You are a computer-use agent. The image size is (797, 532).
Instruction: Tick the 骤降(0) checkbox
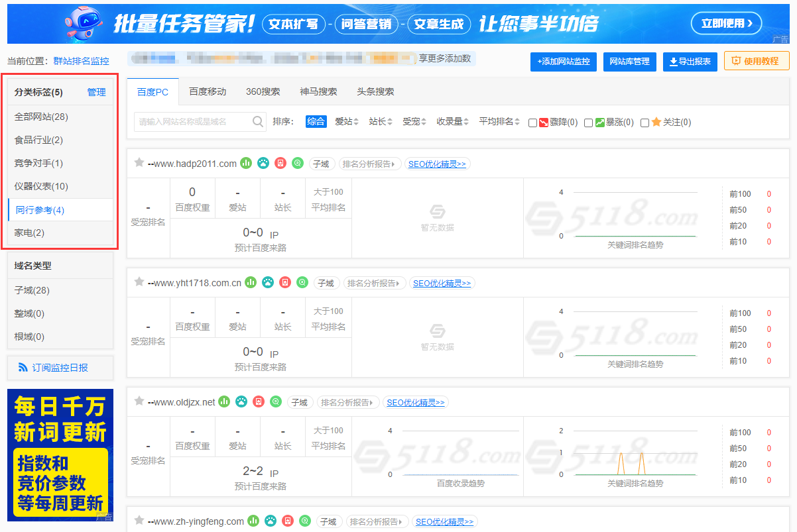pyautogui.click(x=532, y=123)
